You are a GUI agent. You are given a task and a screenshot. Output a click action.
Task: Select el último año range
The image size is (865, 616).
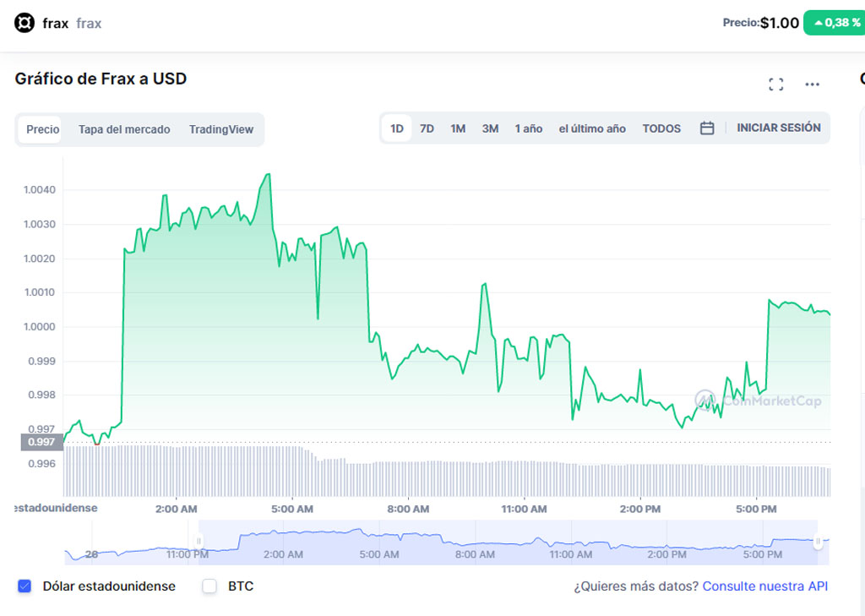tap(592, 128)
